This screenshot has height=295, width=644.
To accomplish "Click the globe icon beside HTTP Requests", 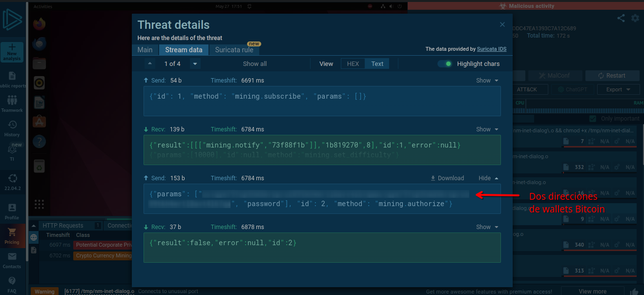I will click(x=34, y=237).
